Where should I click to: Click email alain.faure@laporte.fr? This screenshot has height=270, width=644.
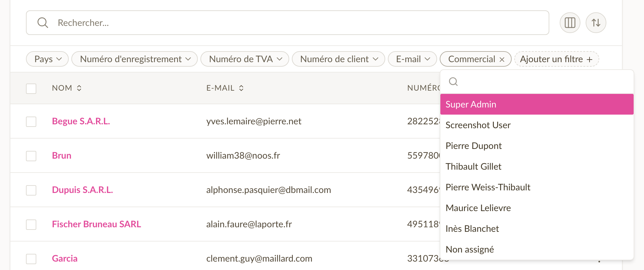pyautogui.click(x=249, y=224)
